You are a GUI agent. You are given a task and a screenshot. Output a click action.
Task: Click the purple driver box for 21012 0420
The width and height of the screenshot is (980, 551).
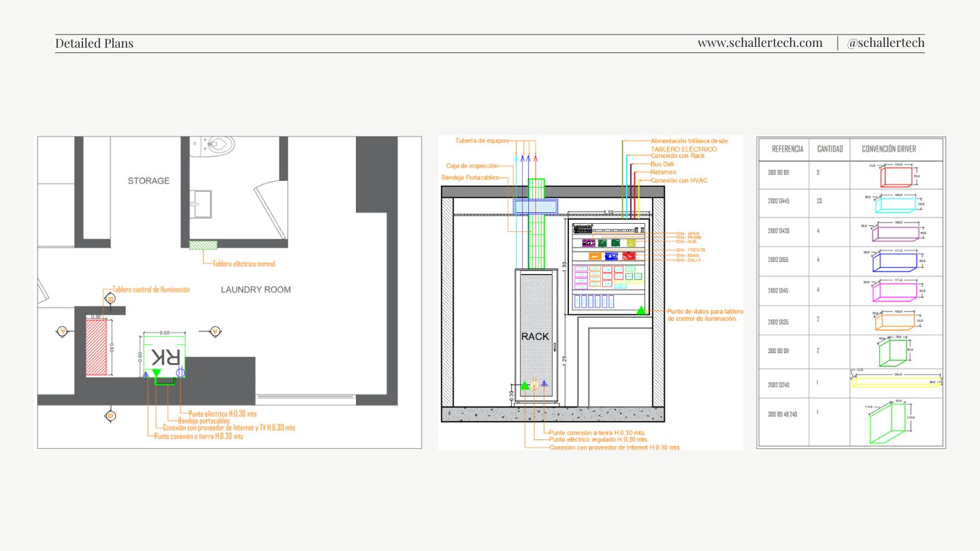pos(896,233)
